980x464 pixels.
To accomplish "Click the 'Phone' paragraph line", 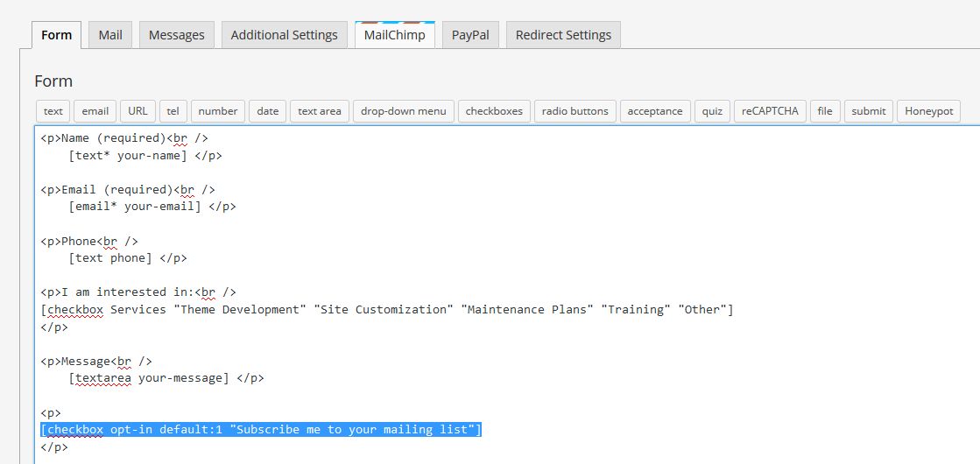I will tap(89, 241).
